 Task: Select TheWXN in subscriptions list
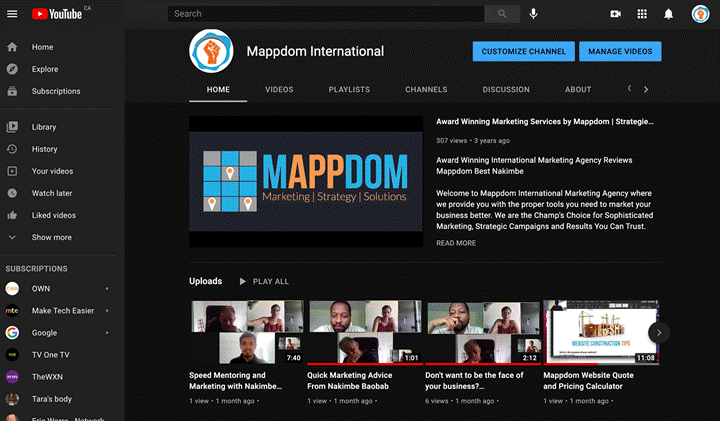tap(47, 377)
